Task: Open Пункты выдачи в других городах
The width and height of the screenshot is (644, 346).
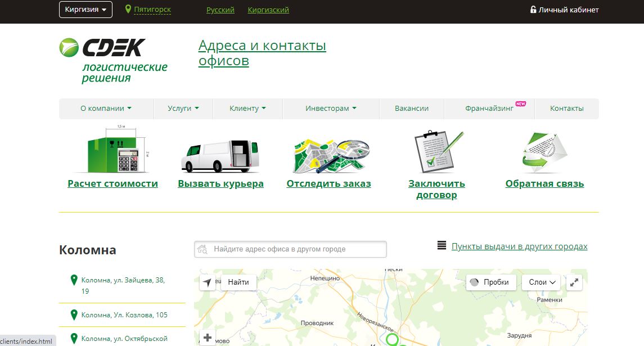Action: 520,246
